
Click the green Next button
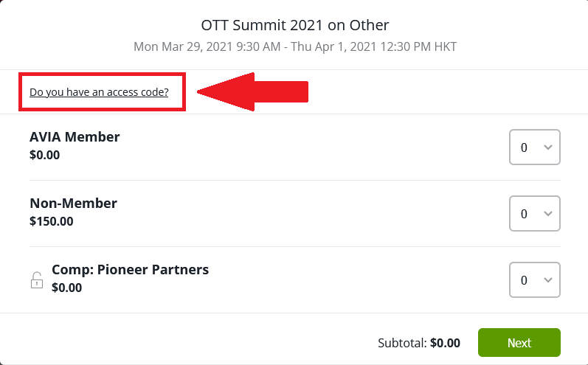(519, 343)
